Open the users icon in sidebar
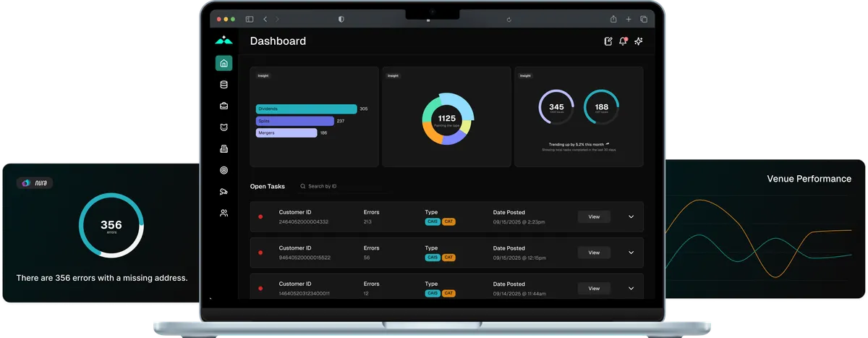This screenshot has width=868, height=338. tap(224, 213)
